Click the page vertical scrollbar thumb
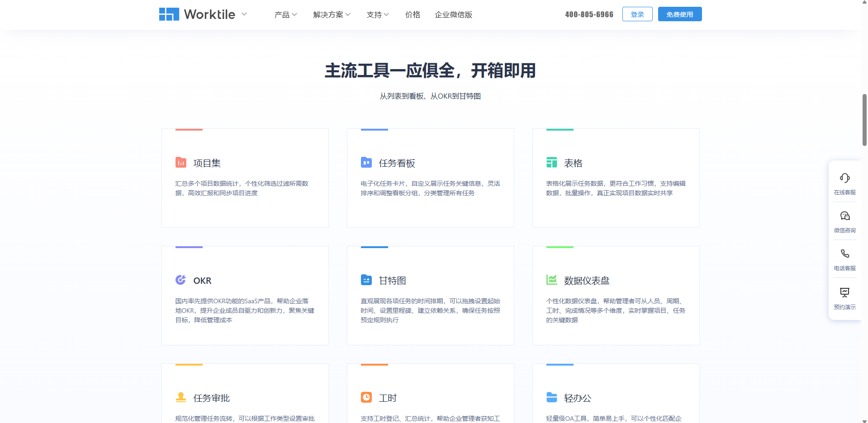This screenshot has height=423, width=868. (864, 120)
